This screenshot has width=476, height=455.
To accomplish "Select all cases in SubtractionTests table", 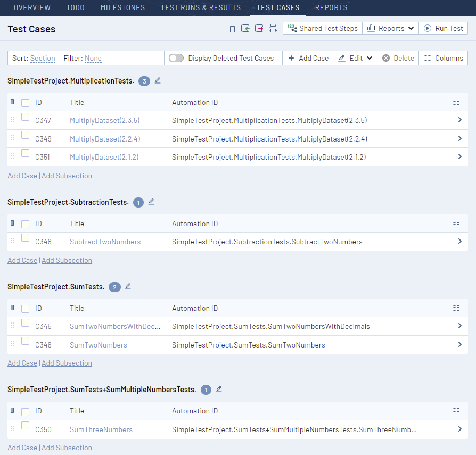I will click(25, 224).
